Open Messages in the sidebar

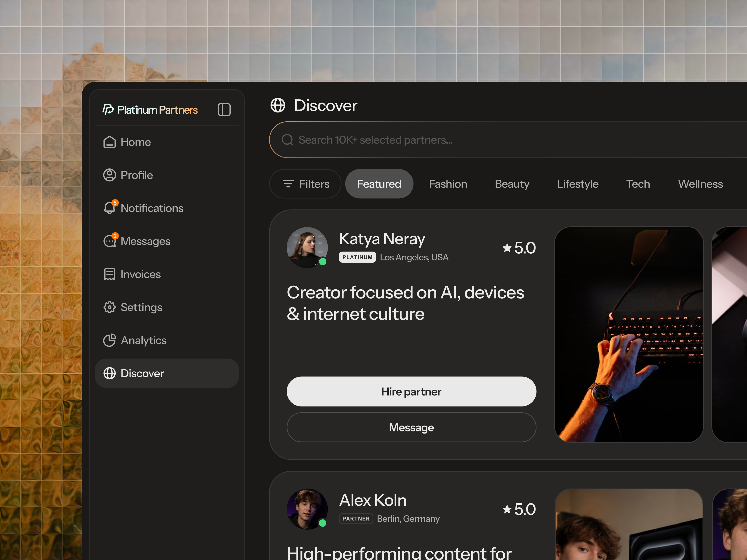167,241
